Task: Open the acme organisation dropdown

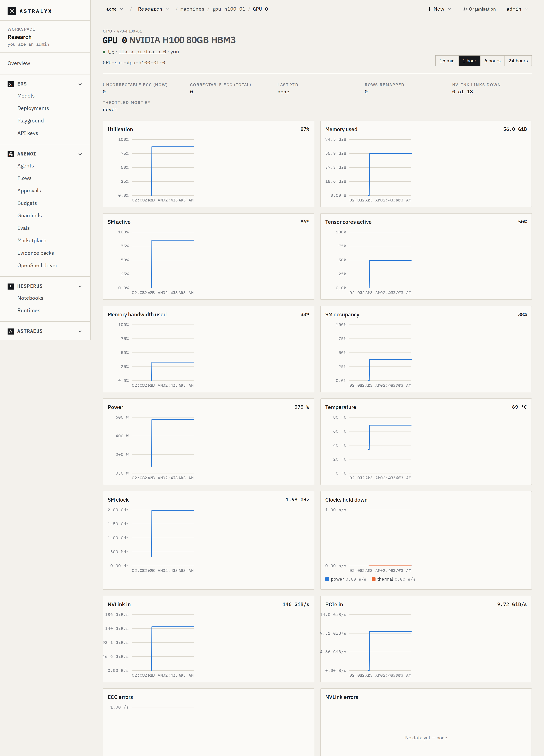Action: click(115, 9)
